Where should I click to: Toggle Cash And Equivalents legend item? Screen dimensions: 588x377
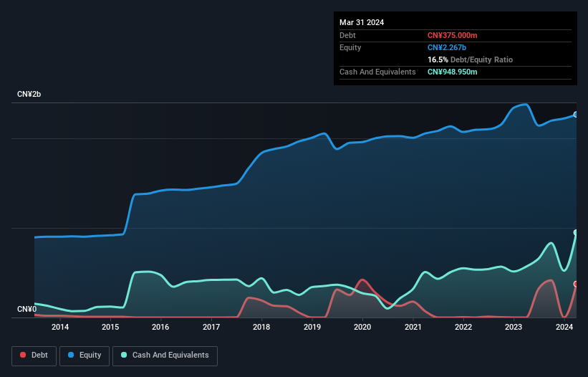click(x=165, y=355)
